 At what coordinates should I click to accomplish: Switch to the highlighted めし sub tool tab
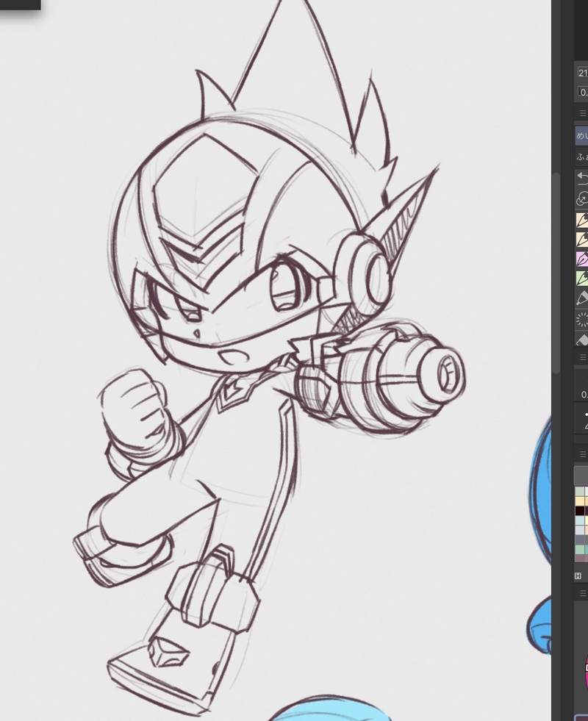coord(581,136)
